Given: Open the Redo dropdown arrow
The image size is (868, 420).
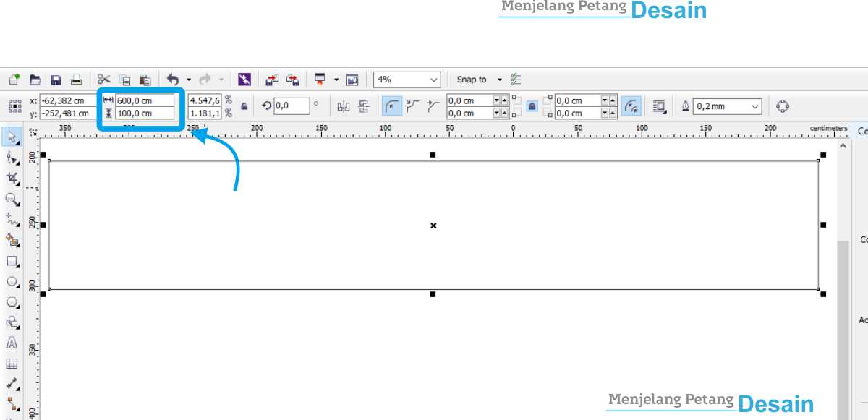Looking at the screenshot, I should [221, 79].
